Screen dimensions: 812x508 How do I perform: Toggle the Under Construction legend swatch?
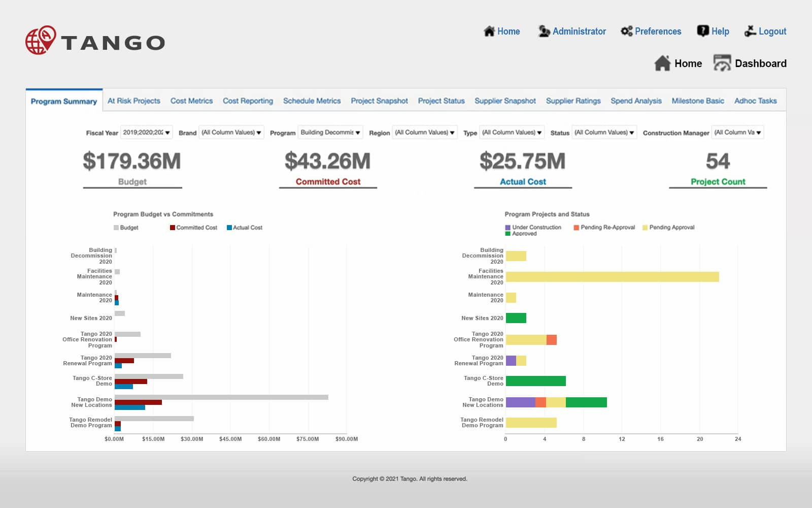(x=507, y=228)
